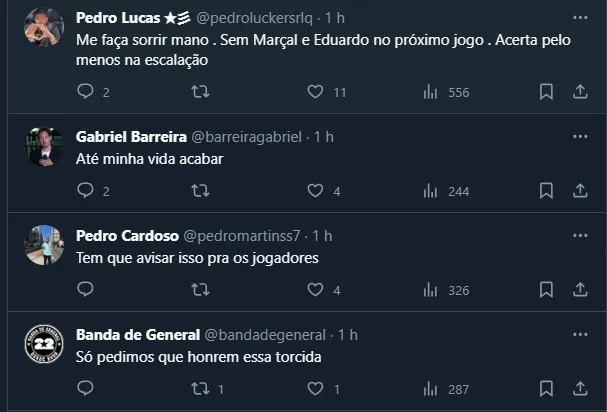Like Pedro Lucas's tweet
The image size is (607, 412).
[315, 92]
